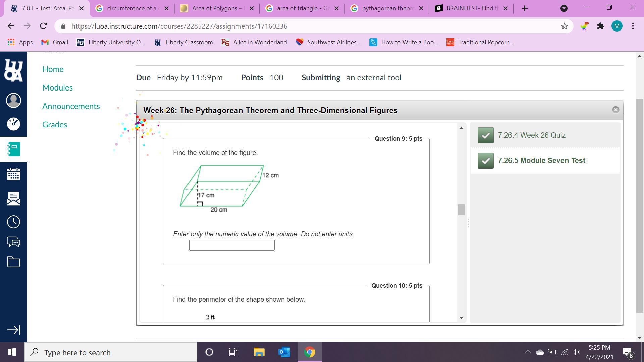Open the Canvas Dashboard speedometer icon

13,124
